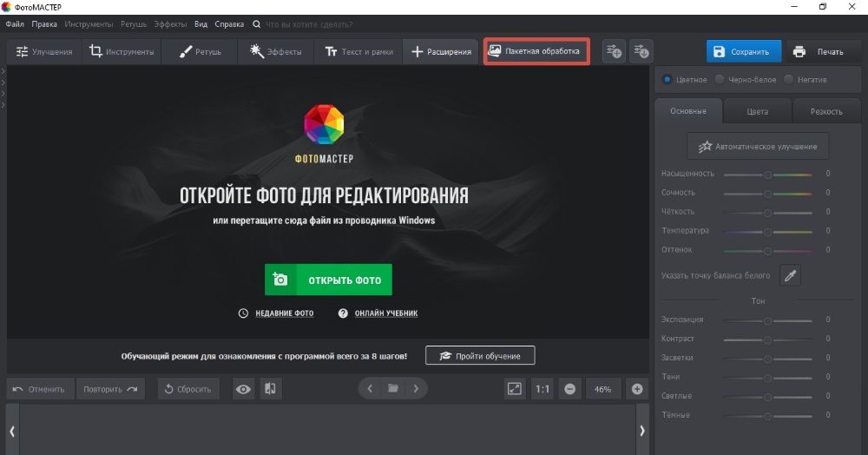Adjust the Температура slider
This screenshot has width=868, height=455.
768,231
